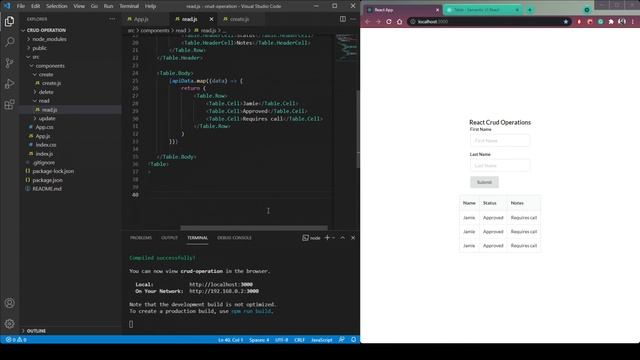The image size is (640, 360).
Task: Bookmark the page with the star icon
Action: (566, 22)
